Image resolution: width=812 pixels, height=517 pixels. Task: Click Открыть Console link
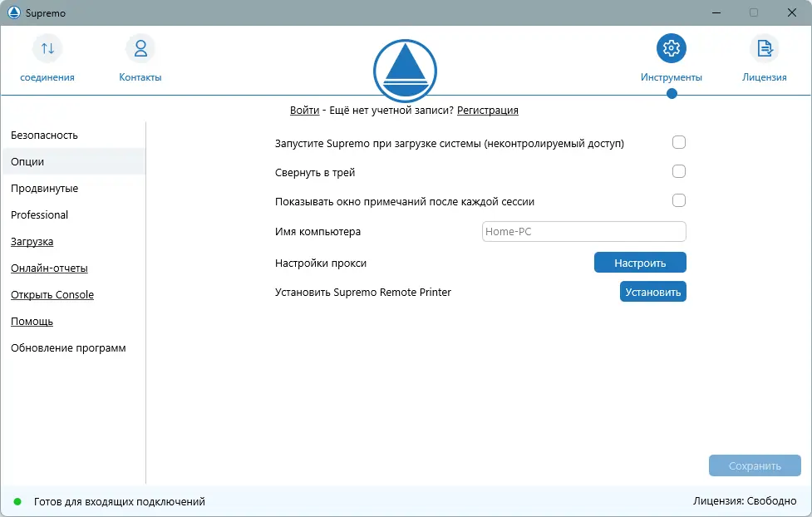52,295
